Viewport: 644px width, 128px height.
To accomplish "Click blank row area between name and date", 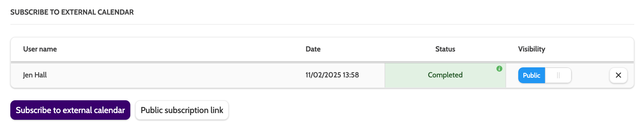I will (176, 75).
